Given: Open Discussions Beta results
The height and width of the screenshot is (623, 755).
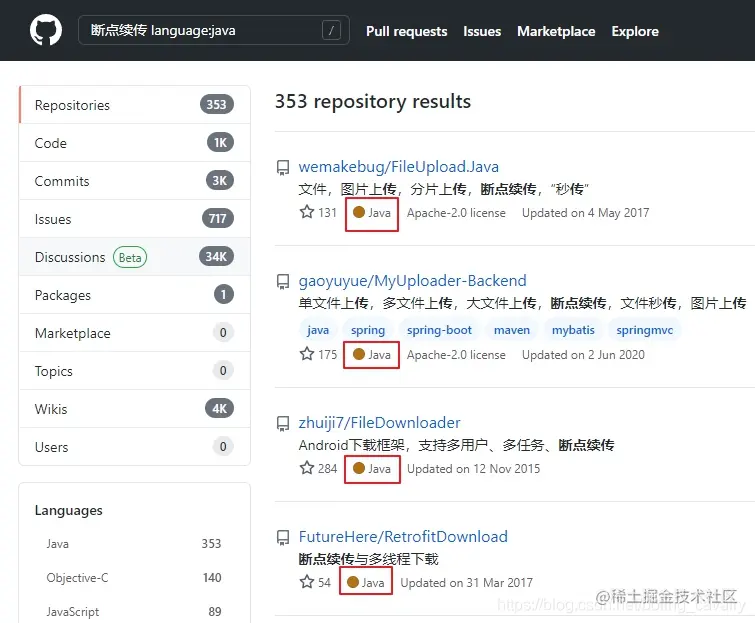Looking at the screenshot, I should pyautogui.click(x=135, y=257).
